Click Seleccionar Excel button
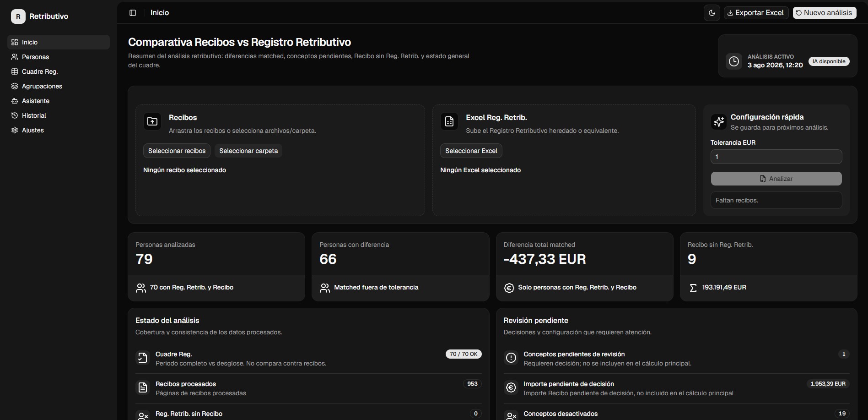The image size is (868, 420). click(471, 151)
